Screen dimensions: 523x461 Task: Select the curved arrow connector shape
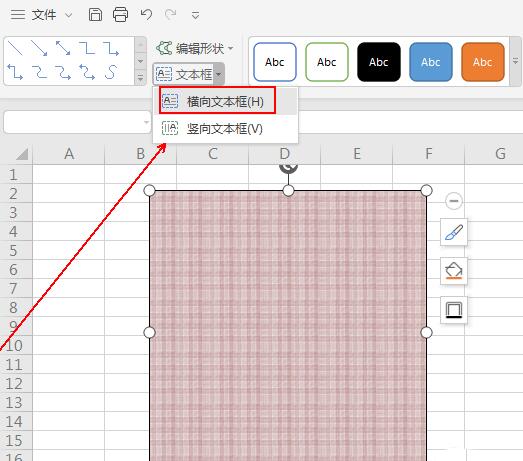[63, 72]
